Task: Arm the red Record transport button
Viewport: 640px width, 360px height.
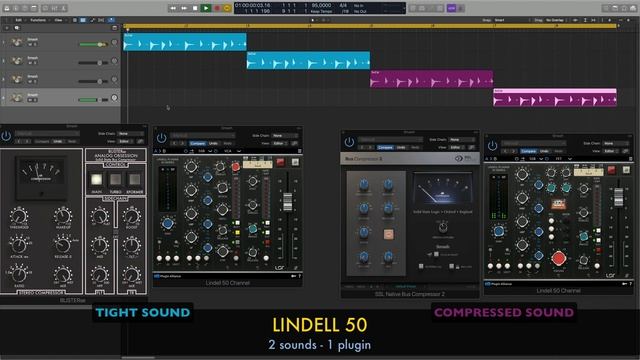Action: (217, 8)
